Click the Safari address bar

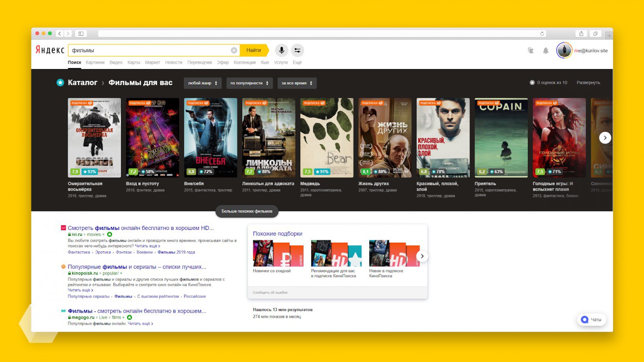pyautogui.click(x=322, y=33)
